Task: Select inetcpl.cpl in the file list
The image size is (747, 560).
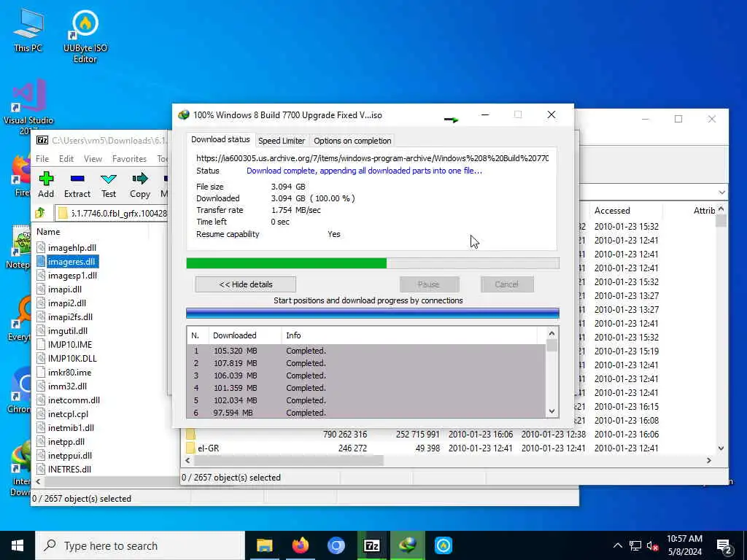Action: 68,414
